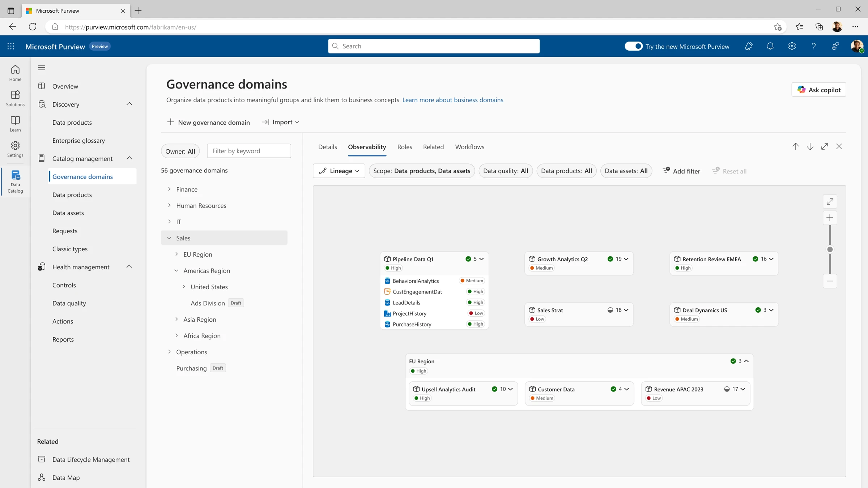868x488 pixels.
Task: Open the Learn rail icon
Action: [x=15, y=124]
